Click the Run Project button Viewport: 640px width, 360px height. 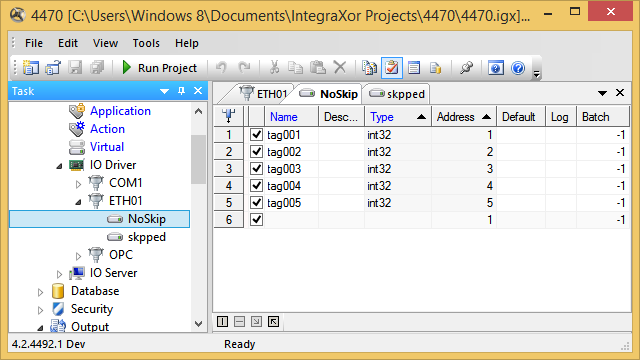160,67
